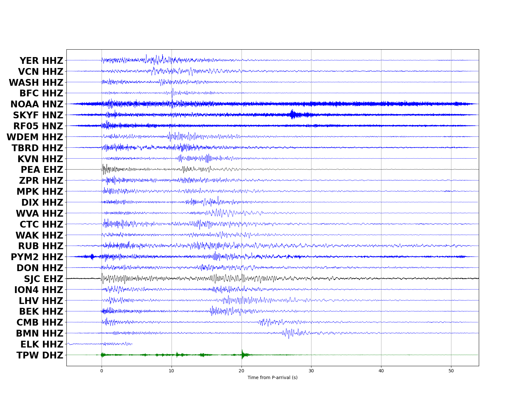Click the SJC EHZ station label

[44, 279]
